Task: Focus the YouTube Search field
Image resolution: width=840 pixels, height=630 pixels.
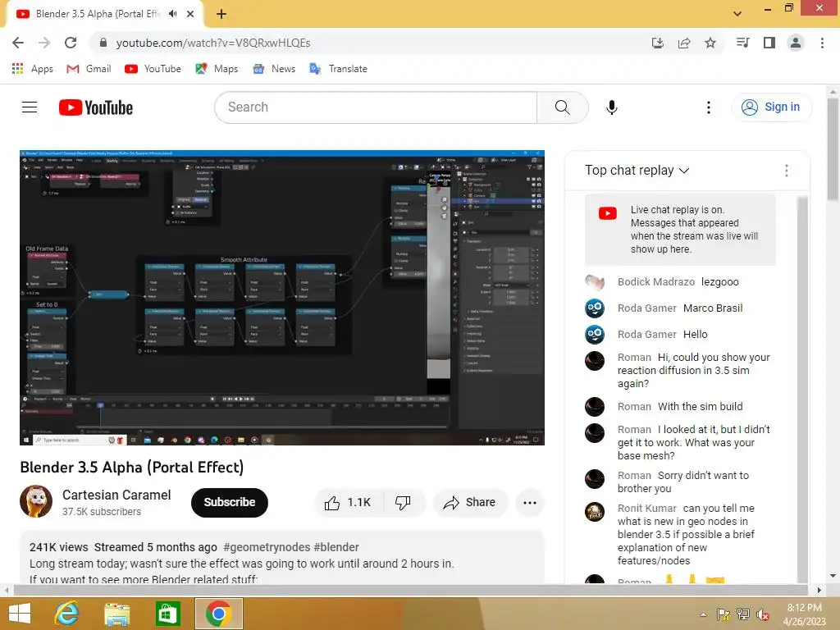Action: [376, 107]
